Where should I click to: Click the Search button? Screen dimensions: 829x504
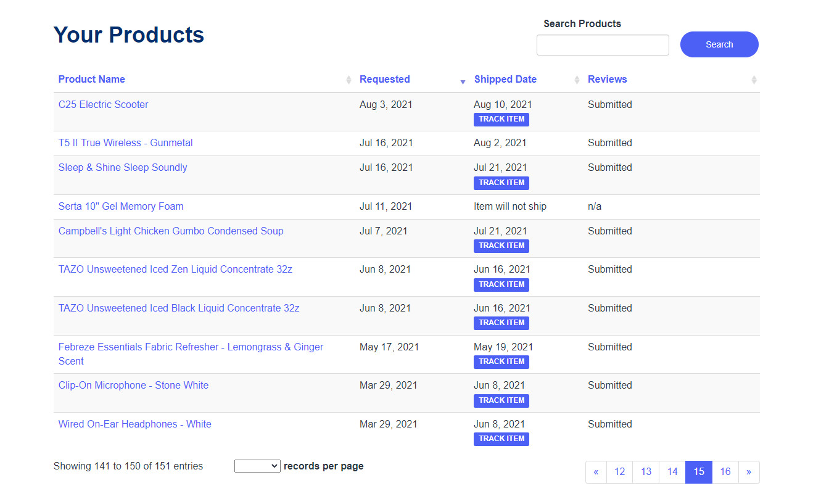(x=719, y=44)
